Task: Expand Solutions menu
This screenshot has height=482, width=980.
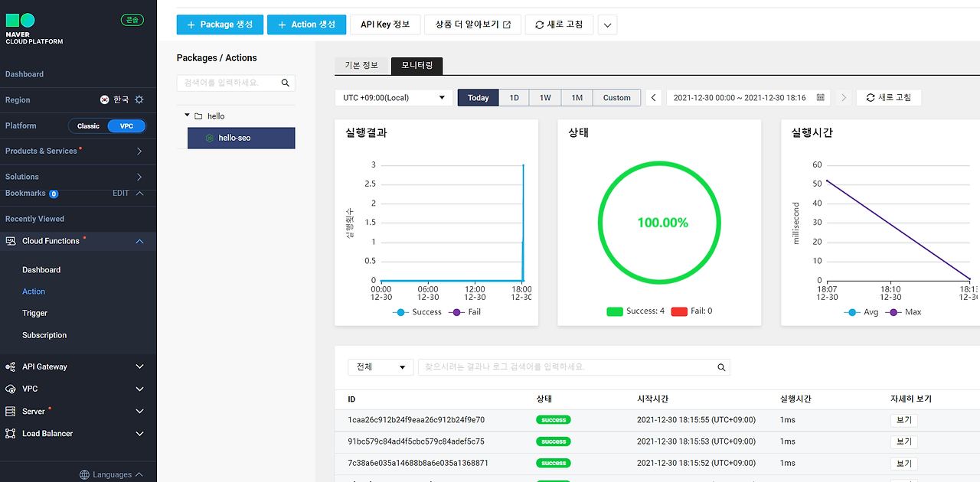Action: click(x=139, y=177)
